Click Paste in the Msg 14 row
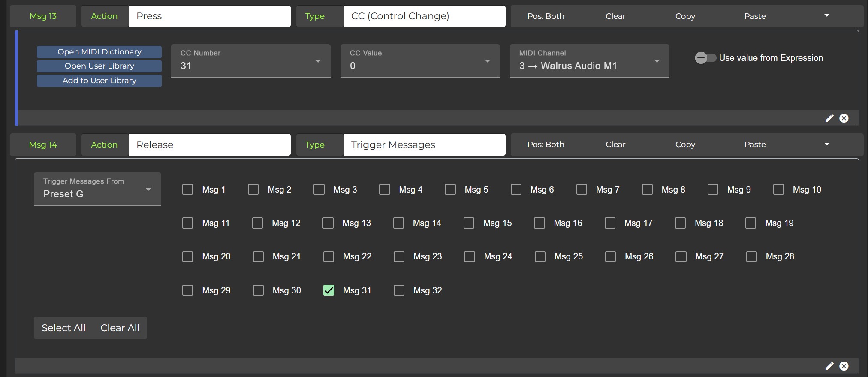This screenshot has width=868, height=377. coord(755,145)
